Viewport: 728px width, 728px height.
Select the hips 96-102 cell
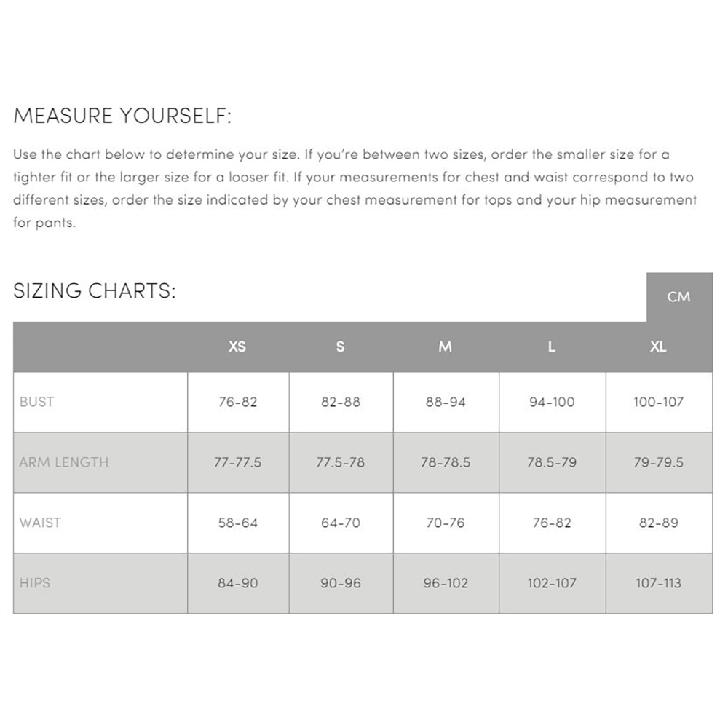click(446, 583)
